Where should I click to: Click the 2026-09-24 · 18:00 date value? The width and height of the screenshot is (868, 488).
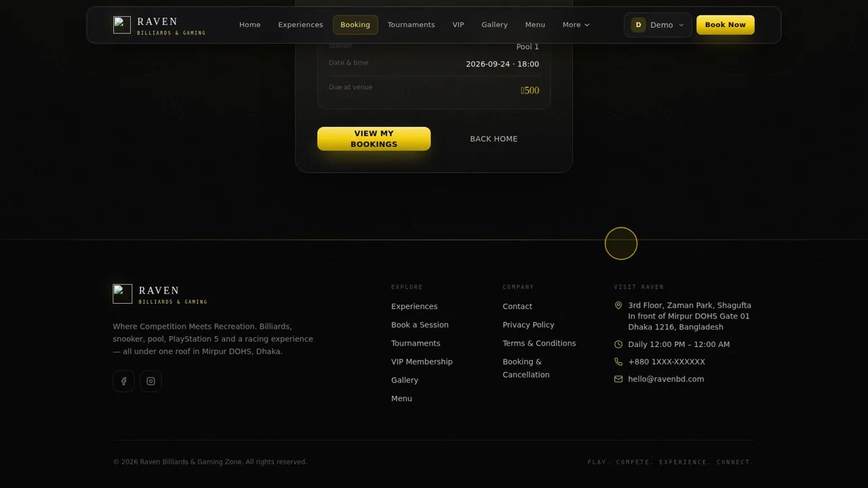pyautogui.click(x=502, y=64)
